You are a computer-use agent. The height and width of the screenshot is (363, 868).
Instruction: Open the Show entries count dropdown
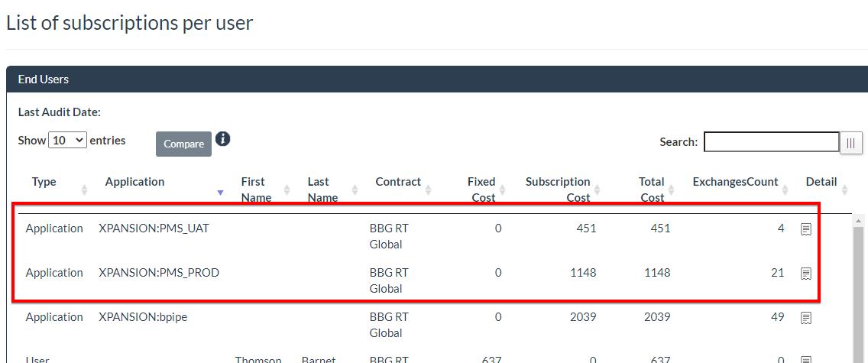67,141
